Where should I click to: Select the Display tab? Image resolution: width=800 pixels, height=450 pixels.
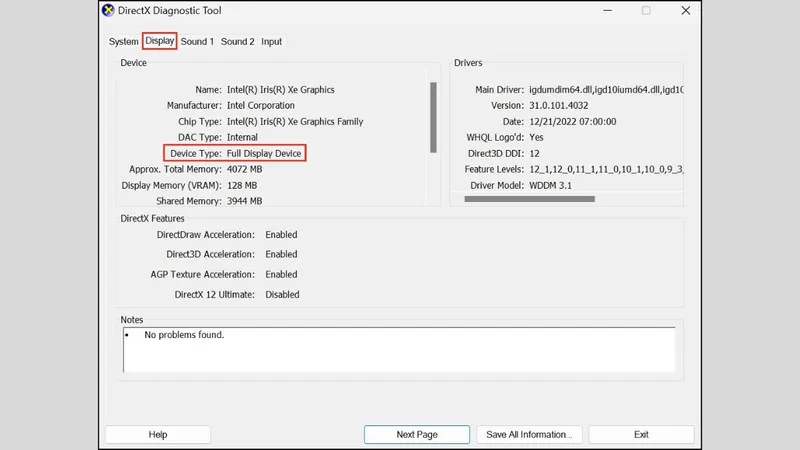coord(160,41)
